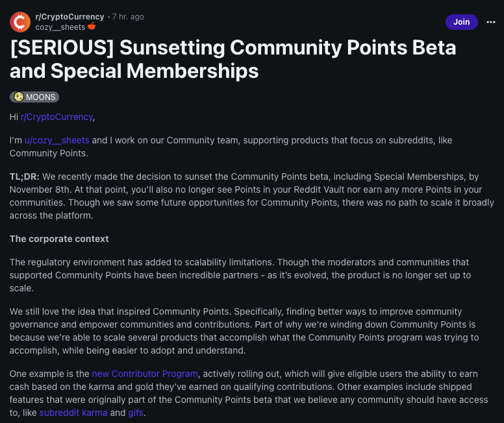Click the "One example is the" paragraph text
This screenshot has height=423, width=504.
(x=49, y=374)
